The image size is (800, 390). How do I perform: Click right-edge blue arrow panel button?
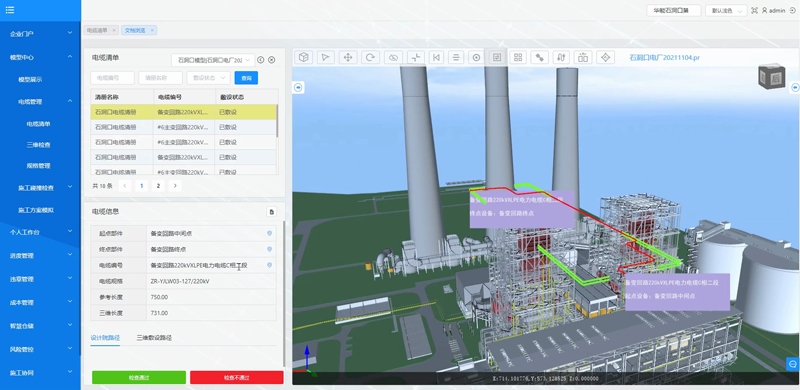[794, 87]
